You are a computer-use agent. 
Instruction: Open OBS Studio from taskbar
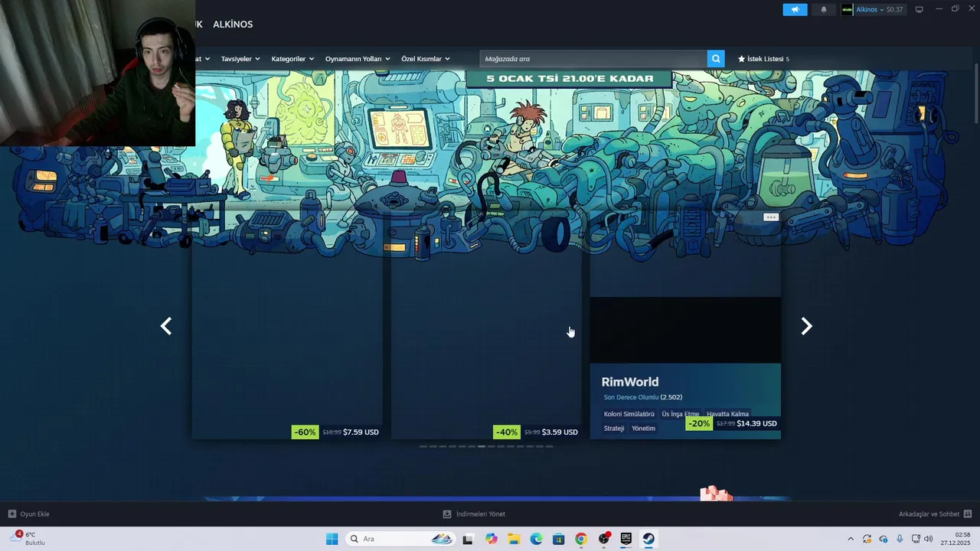[604, 539]
